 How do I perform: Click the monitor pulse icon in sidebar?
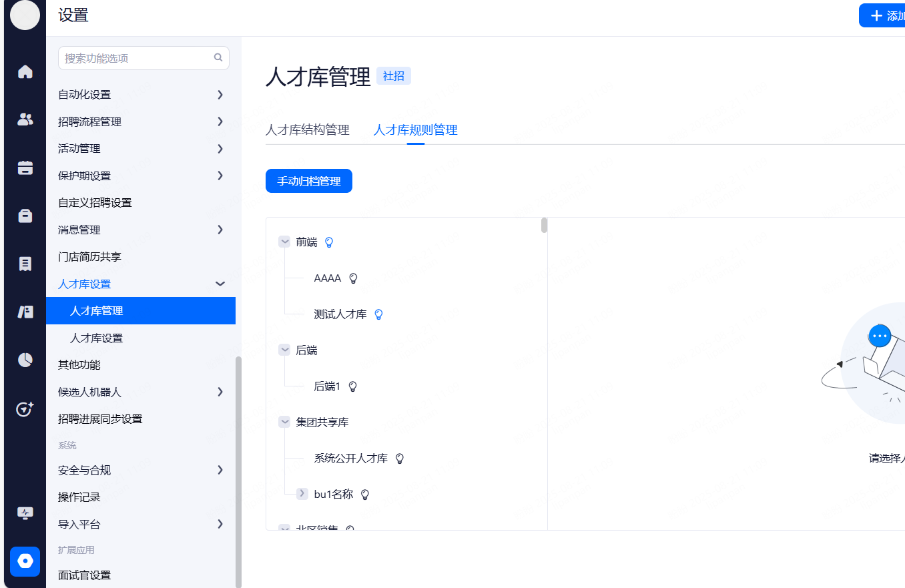pos(25,513)
